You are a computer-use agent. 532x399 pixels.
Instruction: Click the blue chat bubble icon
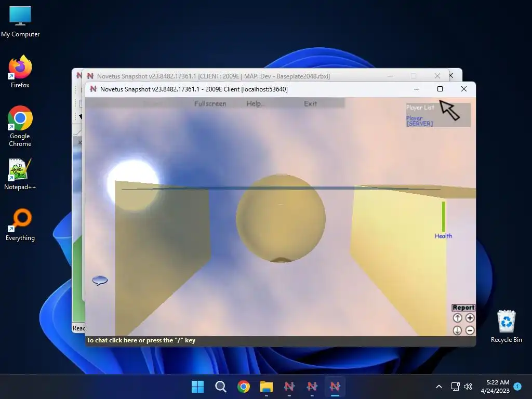coord(100,280)
